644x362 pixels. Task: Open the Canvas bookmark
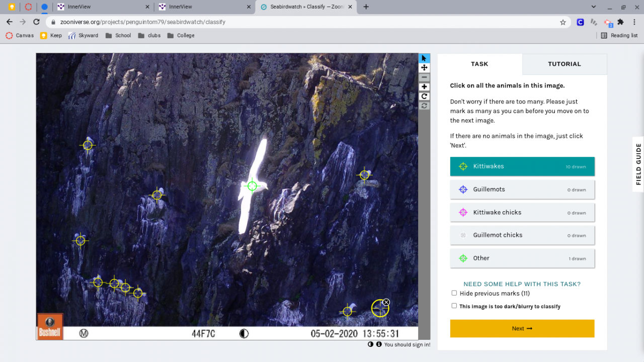click(20, 36)
